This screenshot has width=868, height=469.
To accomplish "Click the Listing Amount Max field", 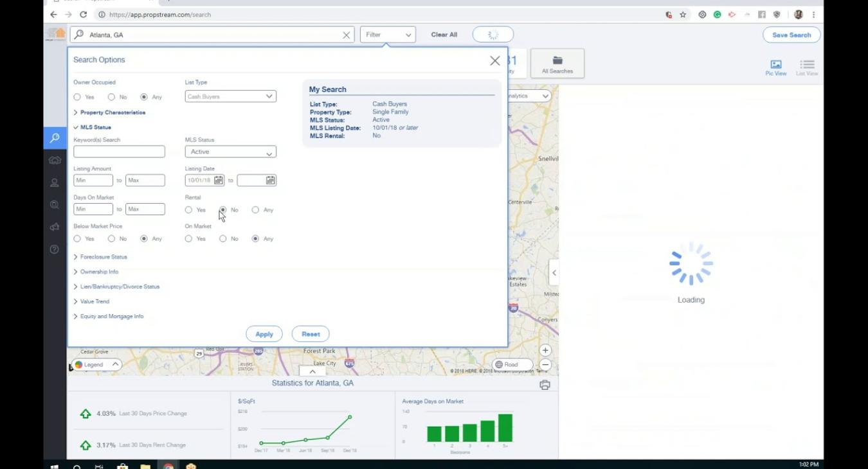I will (145, 181).
